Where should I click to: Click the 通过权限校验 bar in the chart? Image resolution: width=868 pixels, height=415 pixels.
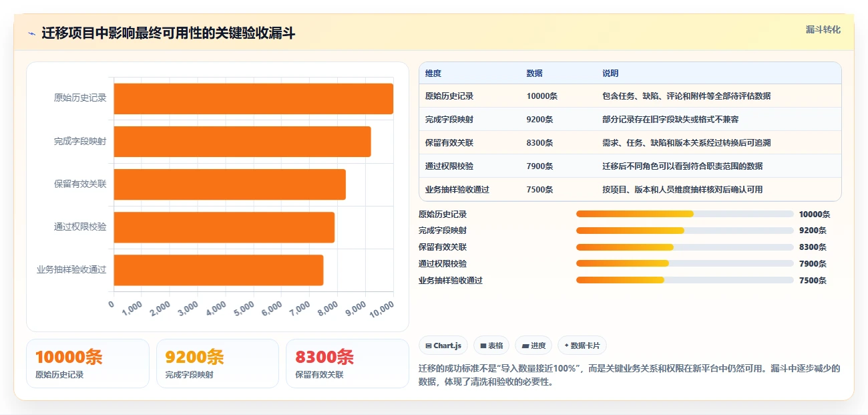224,227
